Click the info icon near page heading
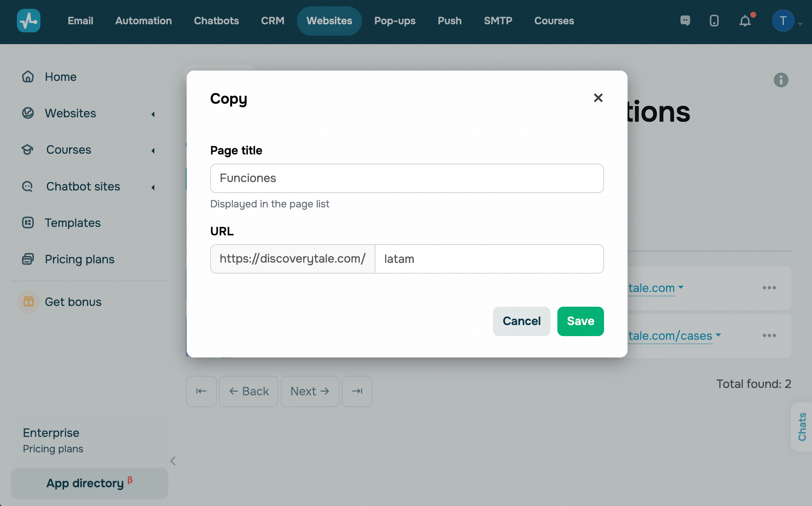812x506 pixels. tap(781, 80)
